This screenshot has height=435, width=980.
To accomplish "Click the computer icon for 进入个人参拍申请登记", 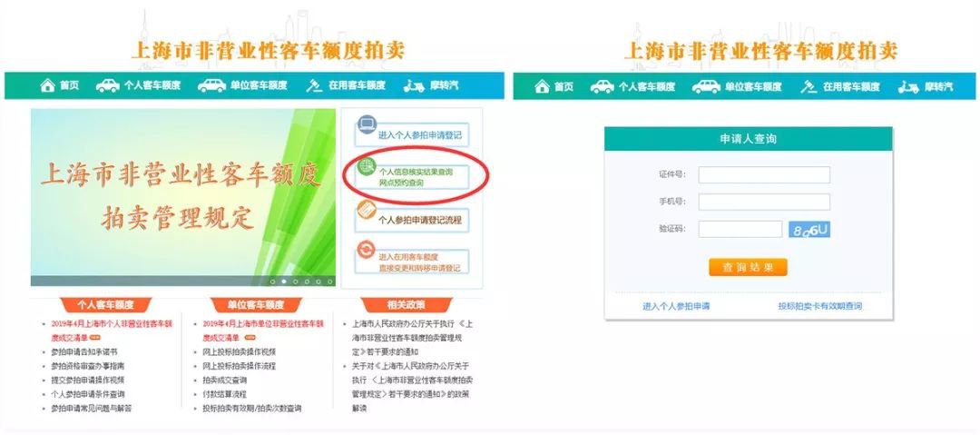I will (367, 125).
